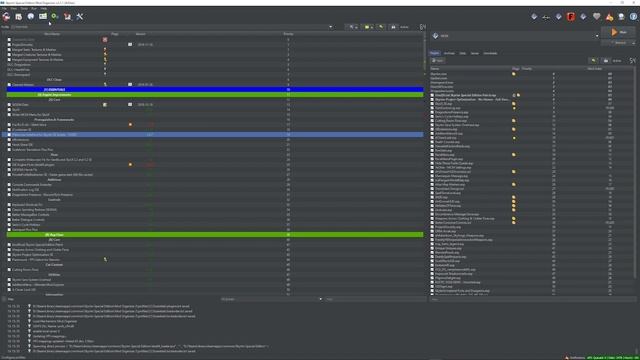Open the Change Game instance icon
Screen dimensions: 640x360
click(6, 17)
